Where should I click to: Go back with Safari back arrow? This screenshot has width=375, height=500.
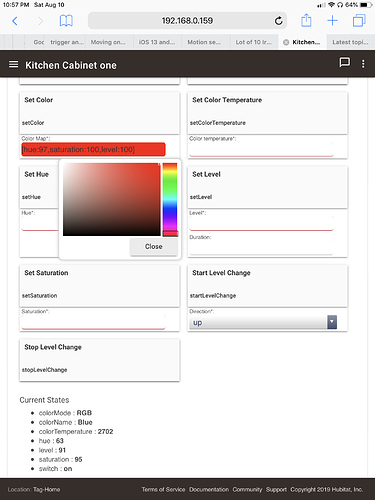(15, 21)
